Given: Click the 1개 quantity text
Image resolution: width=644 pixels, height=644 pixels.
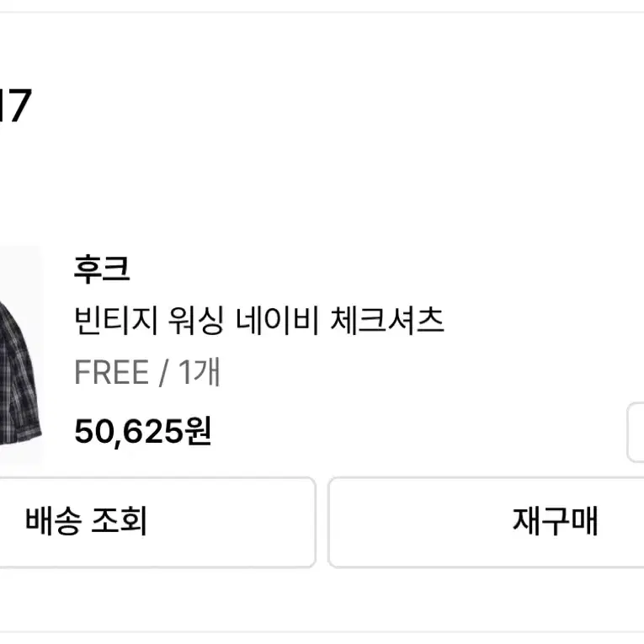Looking at the screenshot, I should pos(200,372).
